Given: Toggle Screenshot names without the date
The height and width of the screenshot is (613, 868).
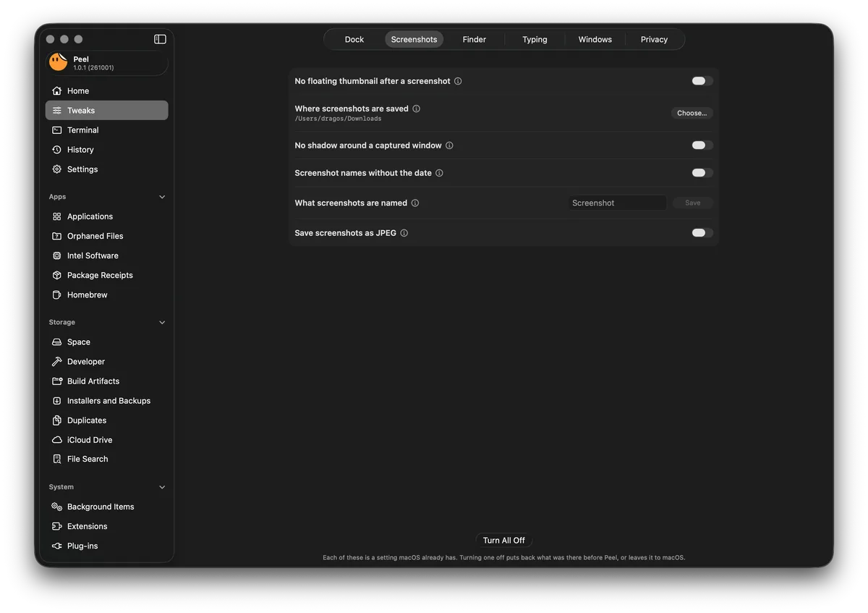Looking at the screenshot, I should click(702, 173).
